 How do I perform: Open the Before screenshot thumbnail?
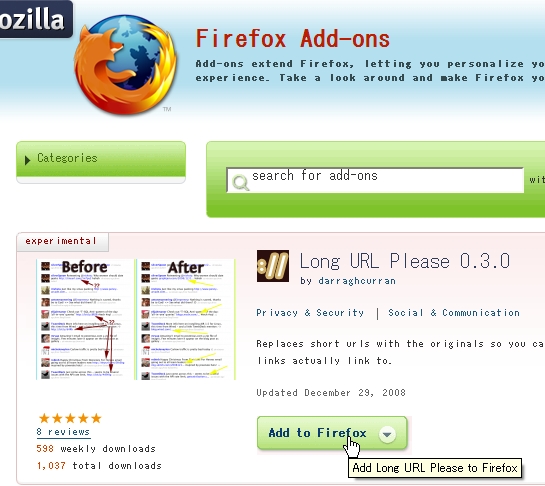pos(84,319)
